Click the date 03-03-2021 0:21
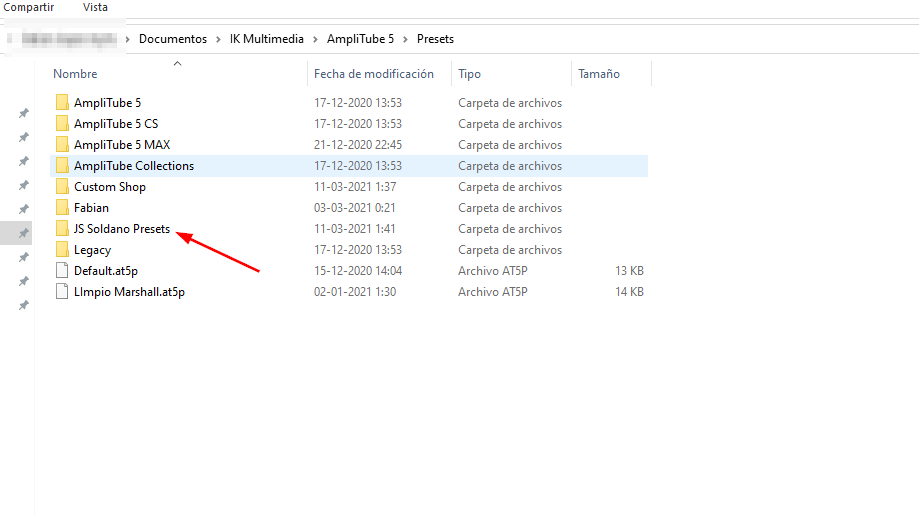Image resolution: width=919 pixels, height=515 pixels. pyautogui.click(x=355, y=208)
